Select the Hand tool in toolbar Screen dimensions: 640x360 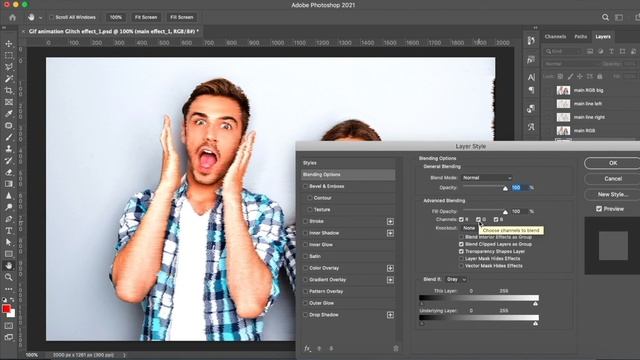point(9,266)
